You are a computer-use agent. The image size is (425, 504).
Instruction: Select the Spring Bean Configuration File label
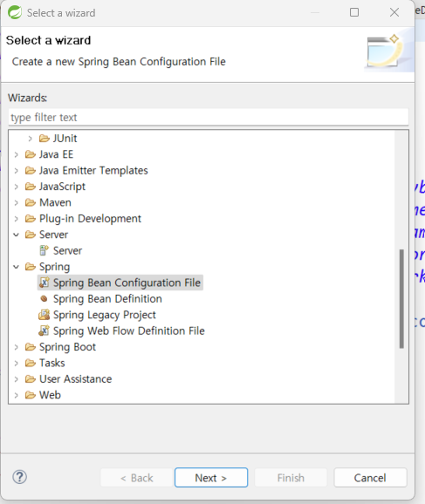coord(127,283)
